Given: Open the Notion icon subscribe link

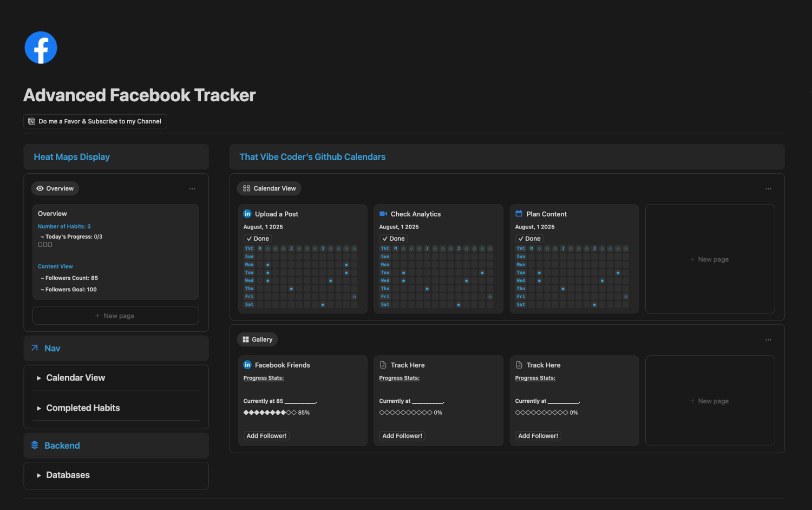Looking at the screenshot, I should [x=31, y=121].
